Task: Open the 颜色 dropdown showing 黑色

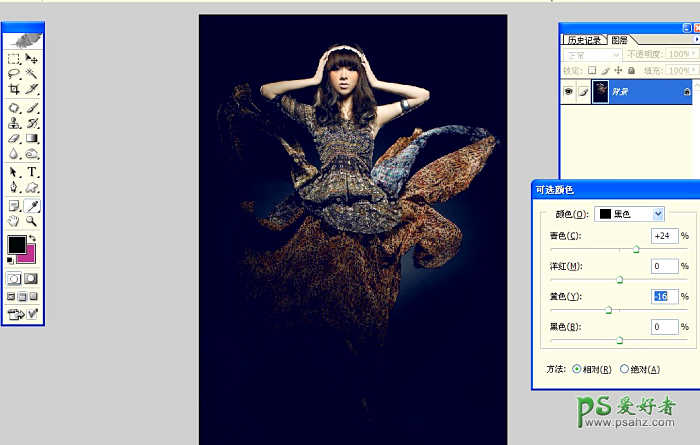Action: tap(630, 213)
